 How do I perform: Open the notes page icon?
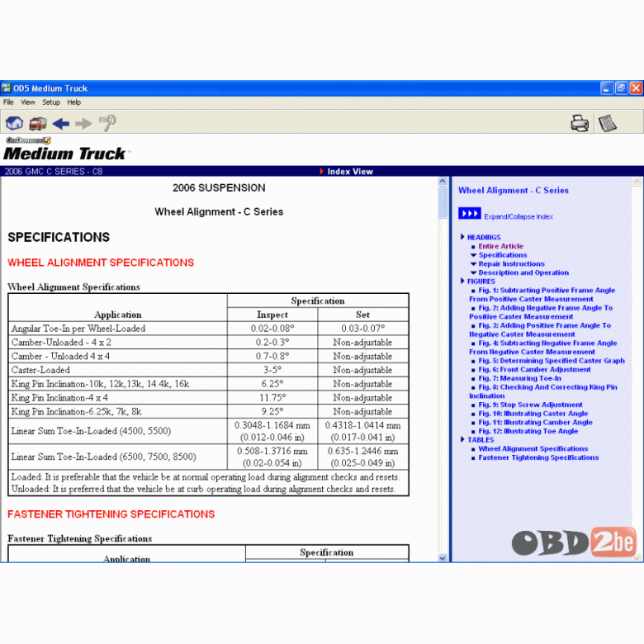click(608, 123)
